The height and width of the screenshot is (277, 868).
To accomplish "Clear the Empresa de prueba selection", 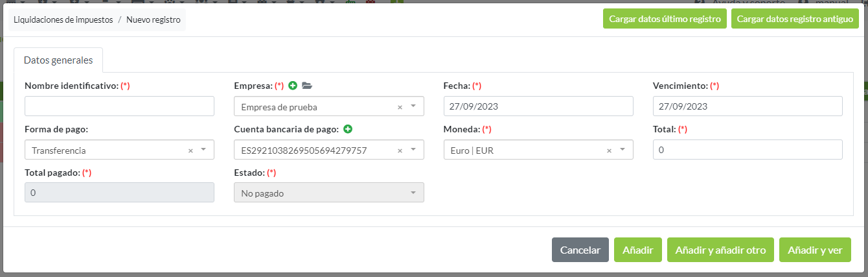I will coord(400,106).
